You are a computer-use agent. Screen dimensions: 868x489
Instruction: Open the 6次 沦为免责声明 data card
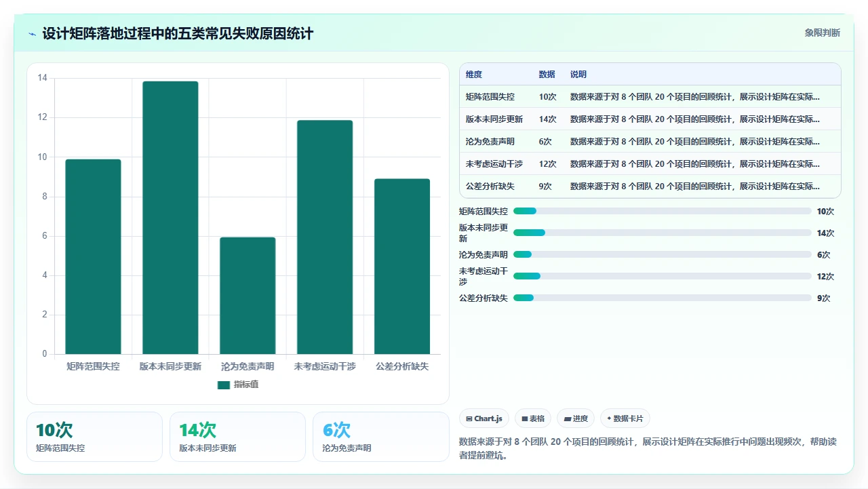point(380,437)
